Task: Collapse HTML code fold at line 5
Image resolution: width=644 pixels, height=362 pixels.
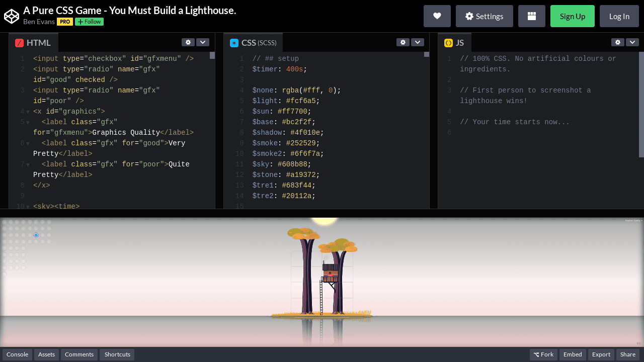Action: click(28, 123)
